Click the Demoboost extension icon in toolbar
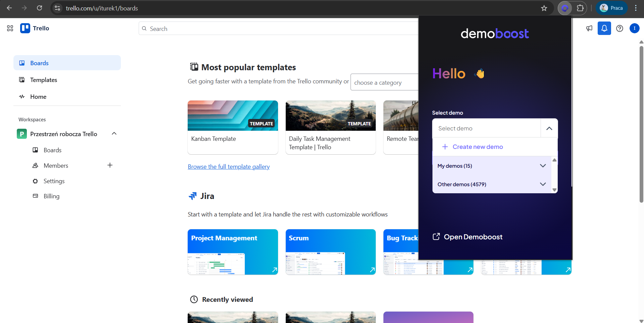 [565, 8]
